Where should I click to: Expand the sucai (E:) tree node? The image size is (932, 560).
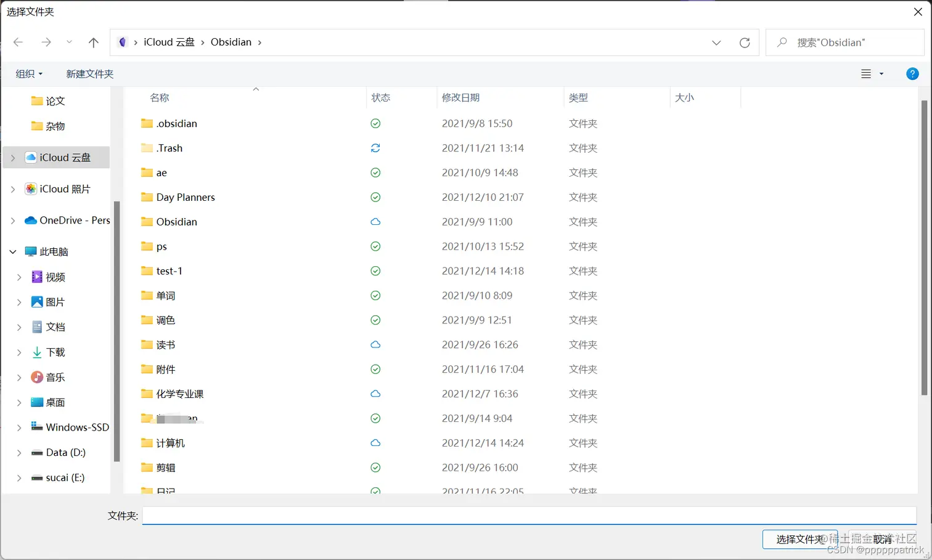pos(19,477)
